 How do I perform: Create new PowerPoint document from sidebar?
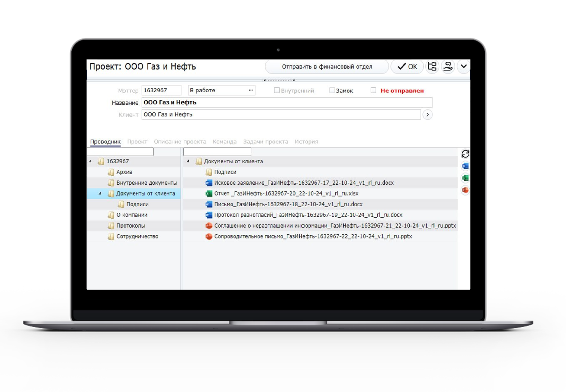pyautogui.click(x=465, y=190)
